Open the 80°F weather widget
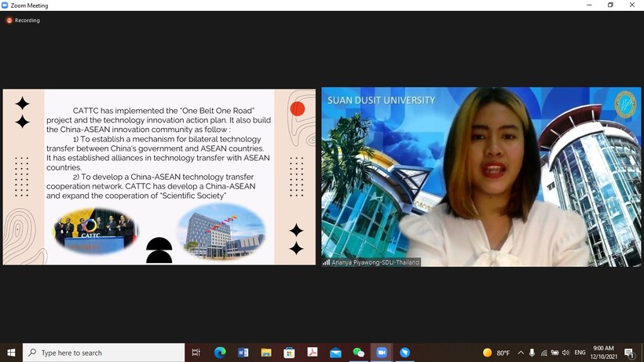 click(x=496, y=353)
